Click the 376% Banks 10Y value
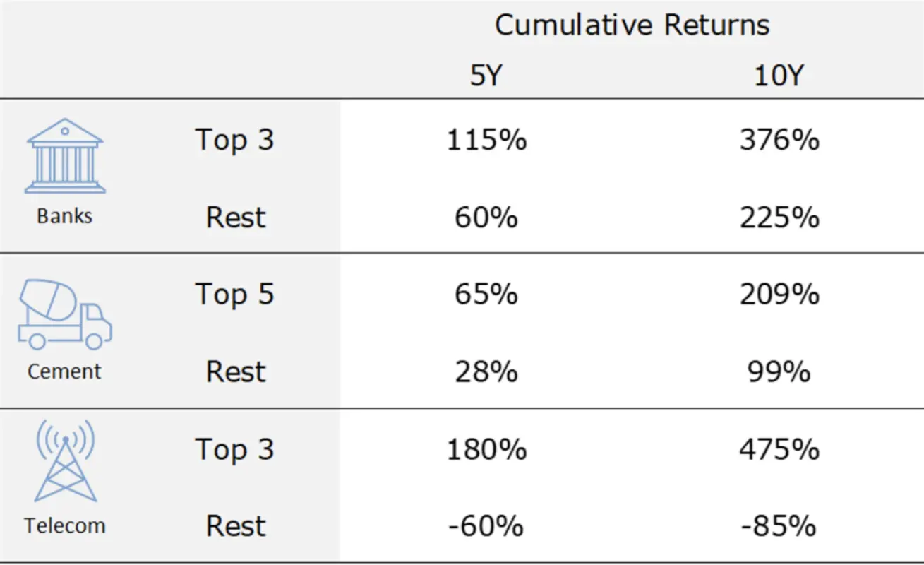 pos(779,140)
